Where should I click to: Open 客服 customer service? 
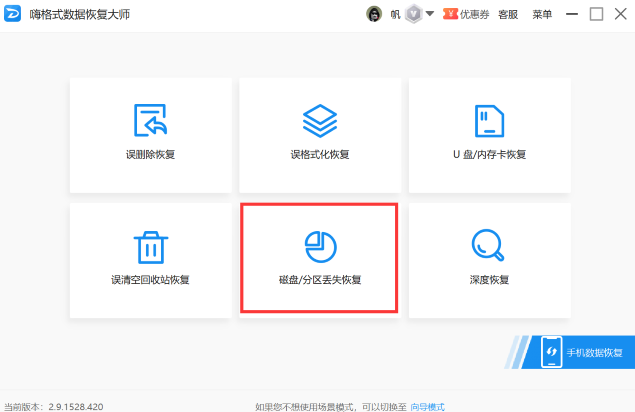[x=508, y=15]
